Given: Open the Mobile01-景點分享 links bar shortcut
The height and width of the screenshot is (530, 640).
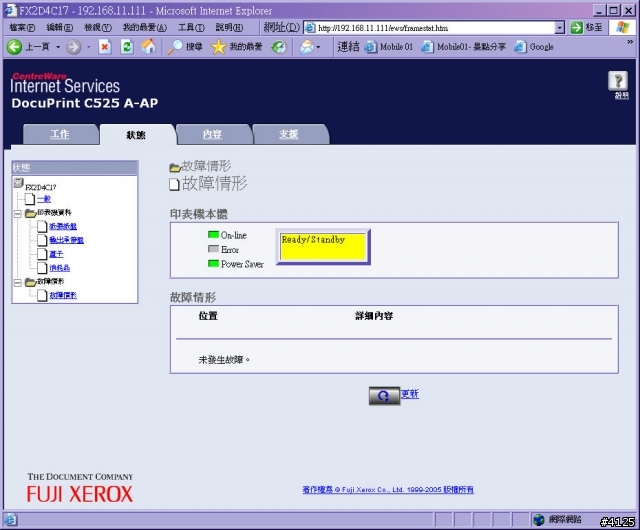Looking at the screenshot, I should pyautogui.click(x=463, y=47).
